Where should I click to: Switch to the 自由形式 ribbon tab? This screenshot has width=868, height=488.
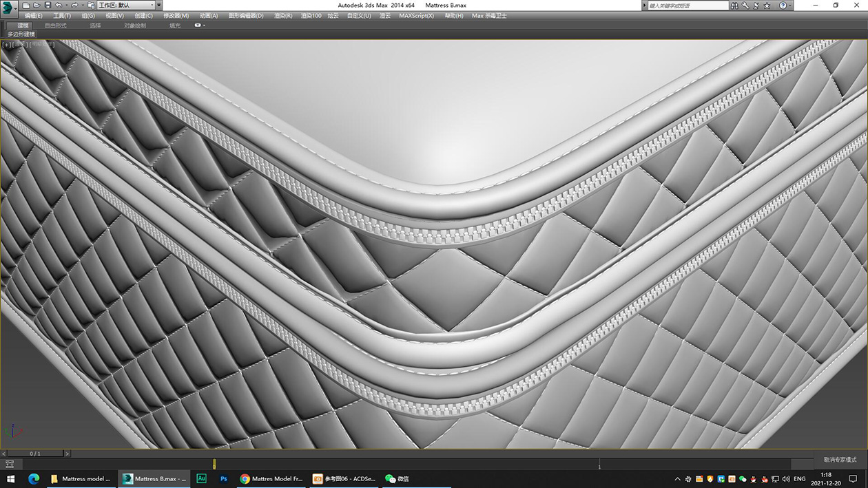coord(56,25)
